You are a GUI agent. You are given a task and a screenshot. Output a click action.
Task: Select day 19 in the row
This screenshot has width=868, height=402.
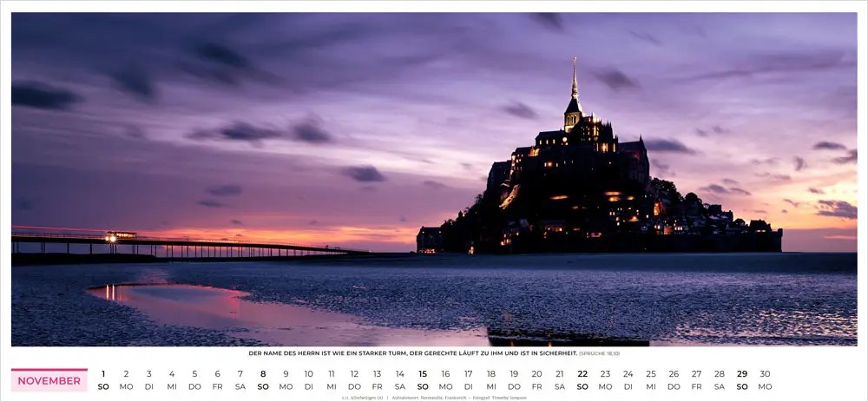514,373
